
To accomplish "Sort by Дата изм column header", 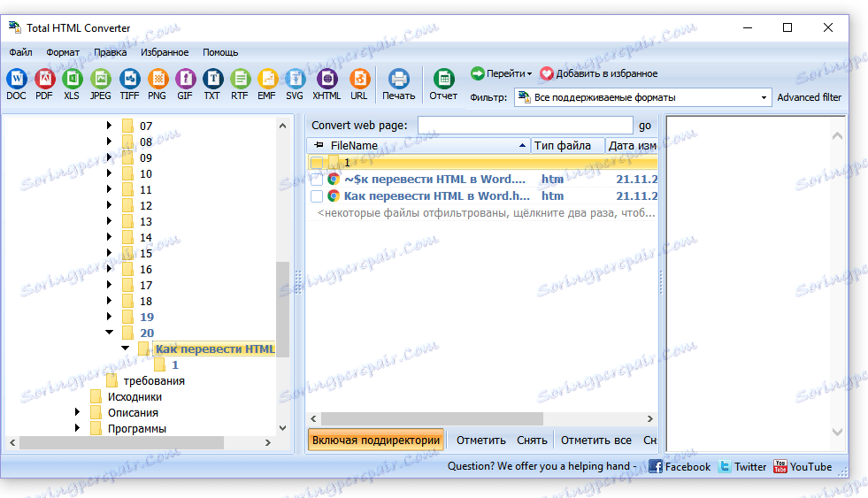I will [x=632, y=146].
